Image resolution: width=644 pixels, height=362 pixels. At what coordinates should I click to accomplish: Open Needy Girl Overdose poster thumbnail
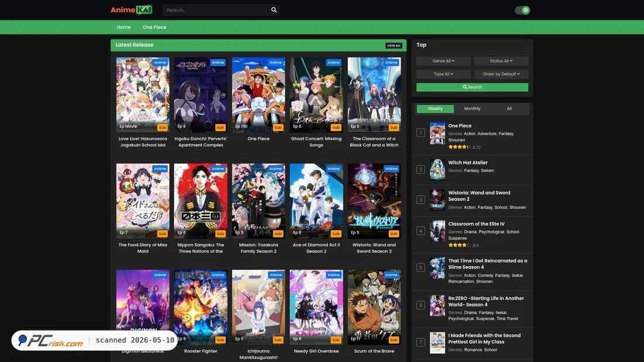click(316, 307)
